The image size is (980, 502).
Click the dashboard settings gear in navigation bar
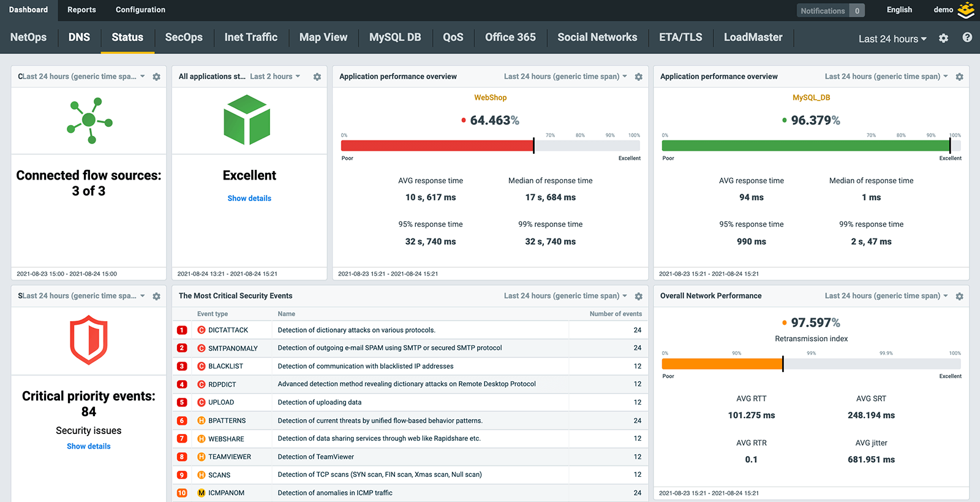pyautogui.click(x=943, y=38)
